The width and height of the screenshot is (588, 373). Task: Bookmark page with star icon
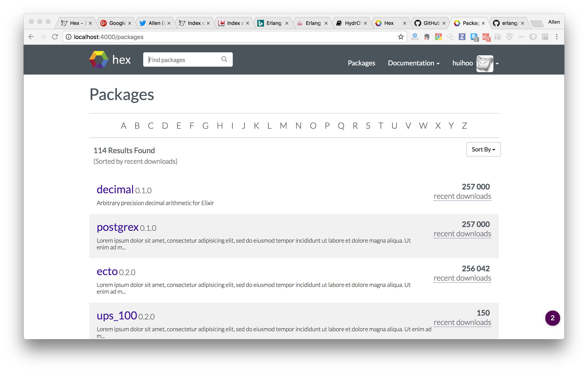pyautogui.click(x=400, y=37)
